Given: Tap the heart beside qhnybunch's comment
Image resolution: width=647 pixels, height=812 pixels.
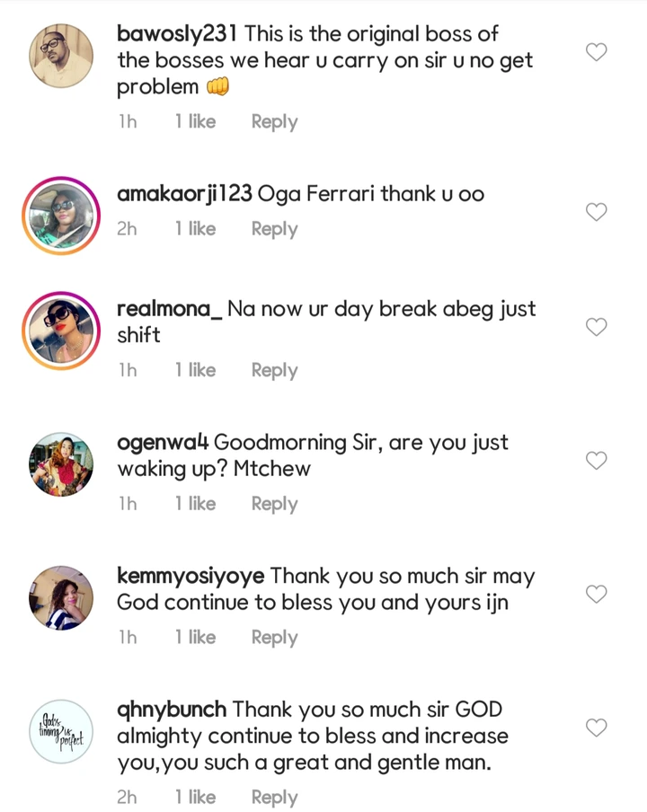Looking at the screenshot, I should click(x=597, y=728).
